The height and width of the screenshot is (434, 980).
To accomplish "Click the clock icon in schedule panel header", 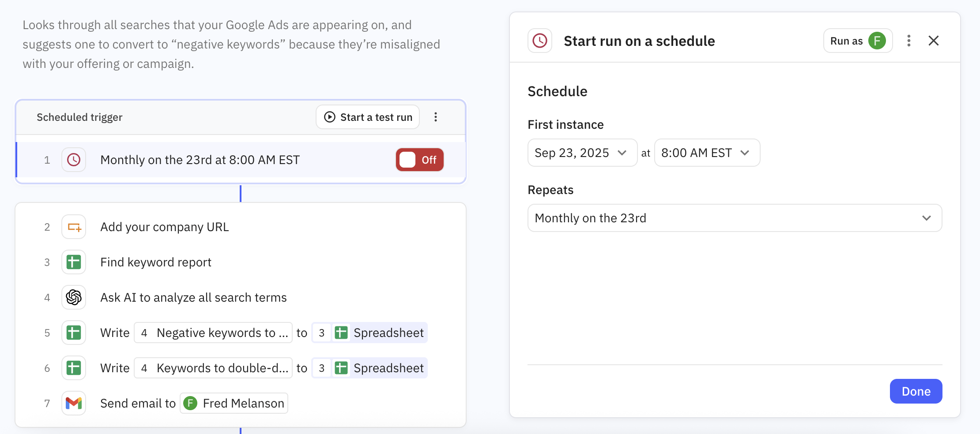I will pos(540,41).
